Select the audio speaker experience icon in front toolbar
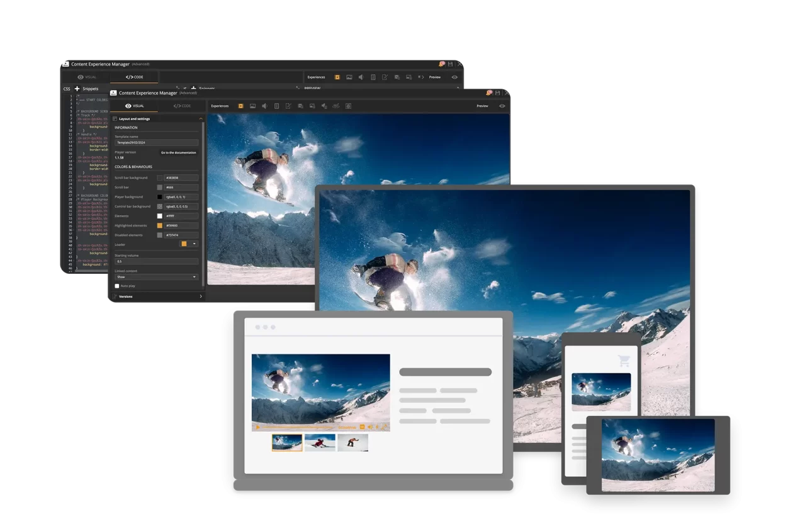The image size is (812, 528). [x=264, y=106]
